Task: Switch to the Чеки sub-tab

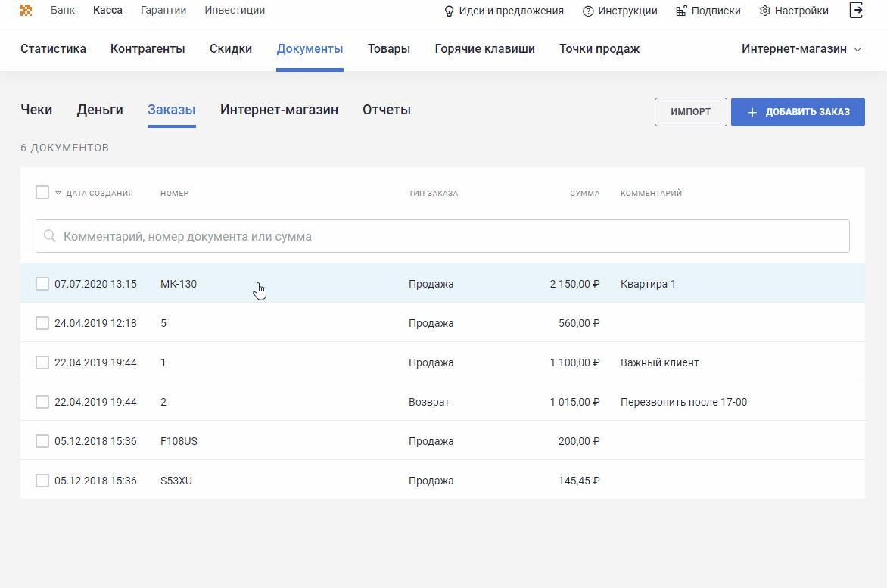Action: [x=36, y=110]
